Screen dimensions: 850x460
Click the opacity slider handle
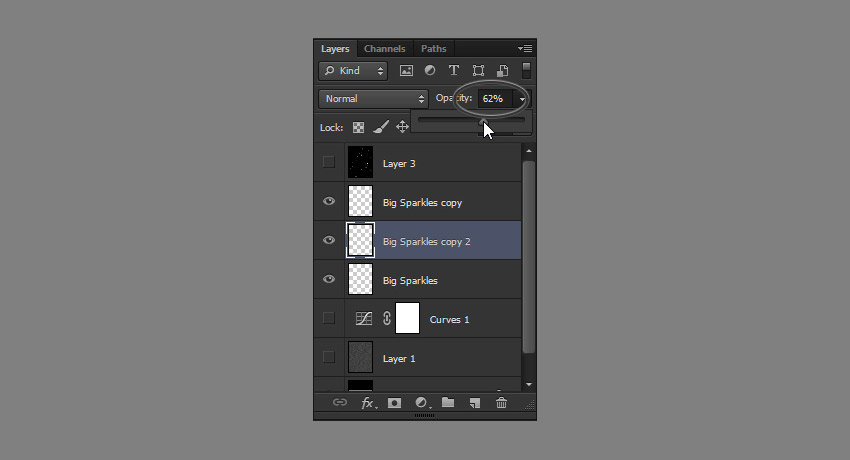pyautogui.click(x=482, y=121)
